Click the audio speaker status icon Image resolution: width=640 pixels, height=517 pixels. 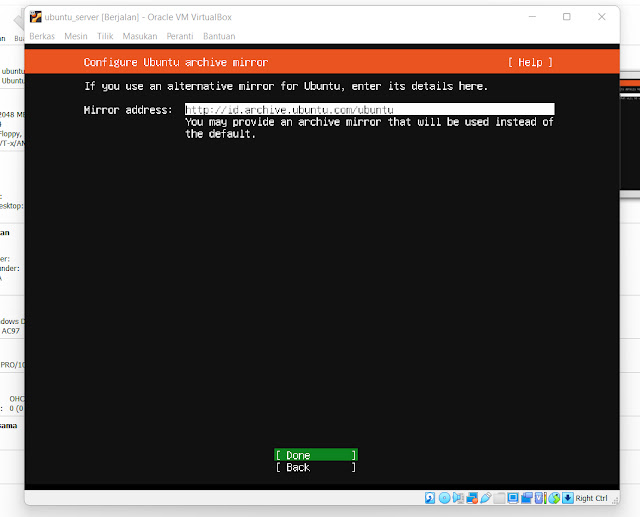point(458,498)
